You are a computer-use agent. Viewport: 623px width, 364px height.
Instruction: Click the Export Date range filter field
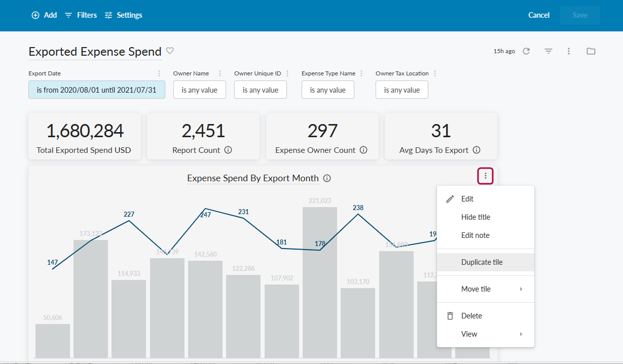[x=96, y=90]
